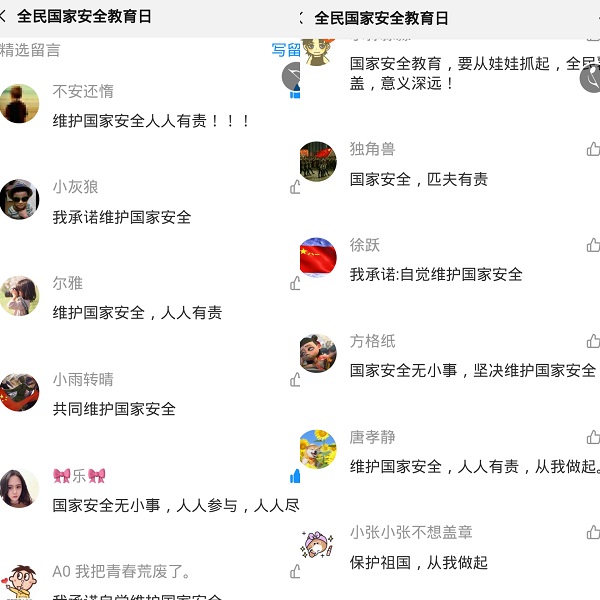This screenshot has width=600, height=600.
Task: Open 小灰狼's sunglasses avatar
Action: 20,199
